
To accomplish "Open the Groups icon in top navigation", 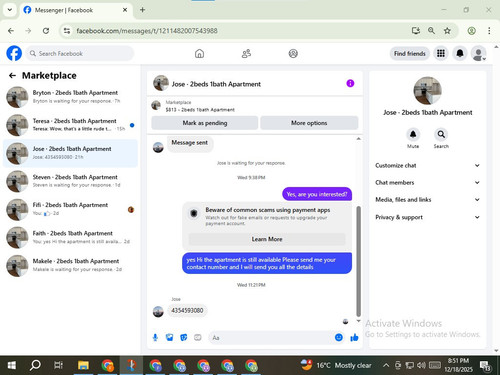I will pos(293,53).
